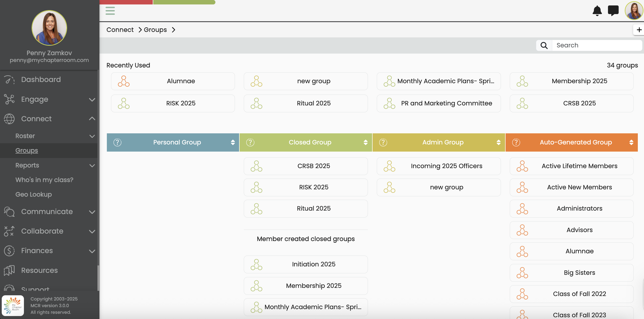644x319 pixels.
Task: Open the notifications bell icon
Action: click(x=597, y=11)
